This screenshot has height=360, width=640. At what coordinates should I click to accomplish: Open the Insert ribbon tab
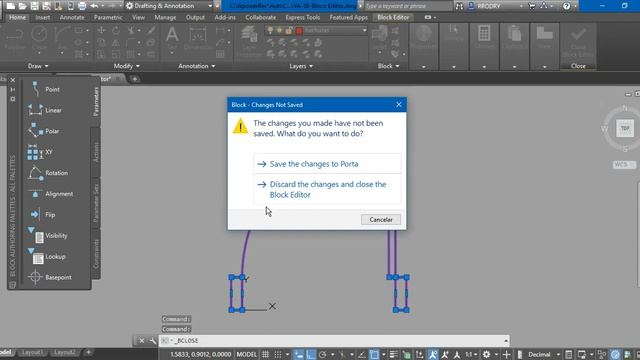click(42, 18)
